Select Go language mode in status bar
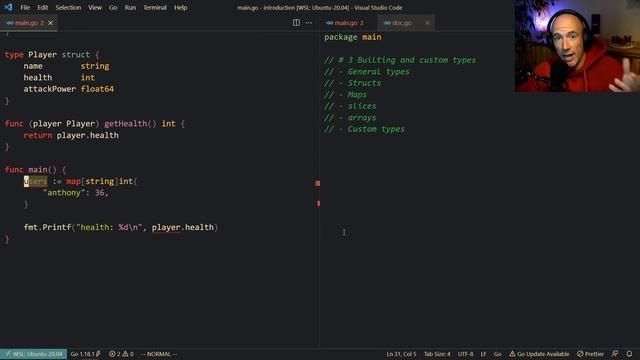This screenshot has width=640, height=360. 498,354
